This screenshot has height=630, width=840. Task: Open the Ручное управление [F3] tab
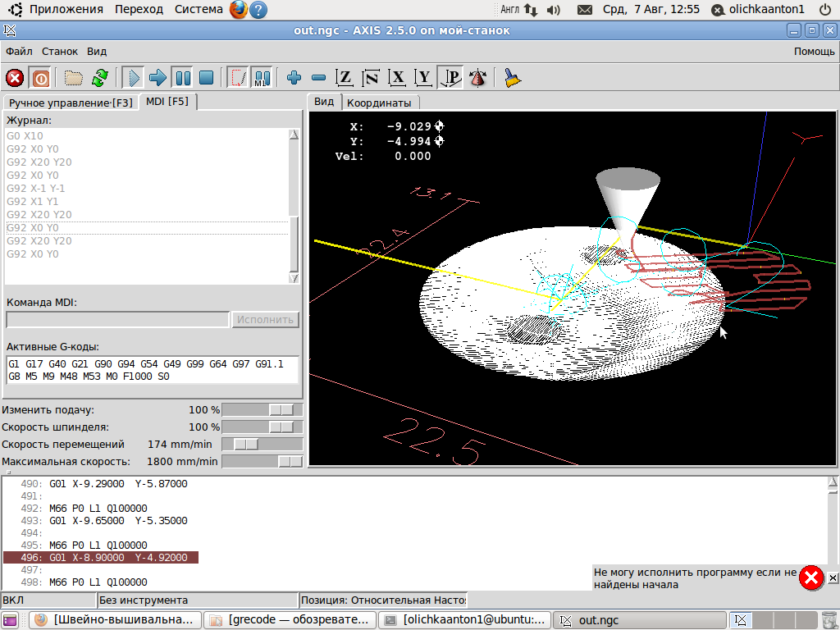point(71,103)
